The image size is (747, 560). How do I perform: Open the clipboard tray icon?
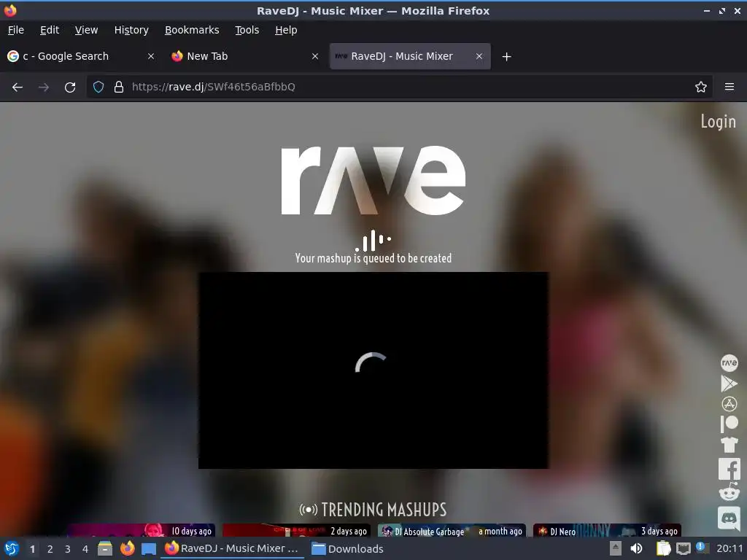click(664, 548)
